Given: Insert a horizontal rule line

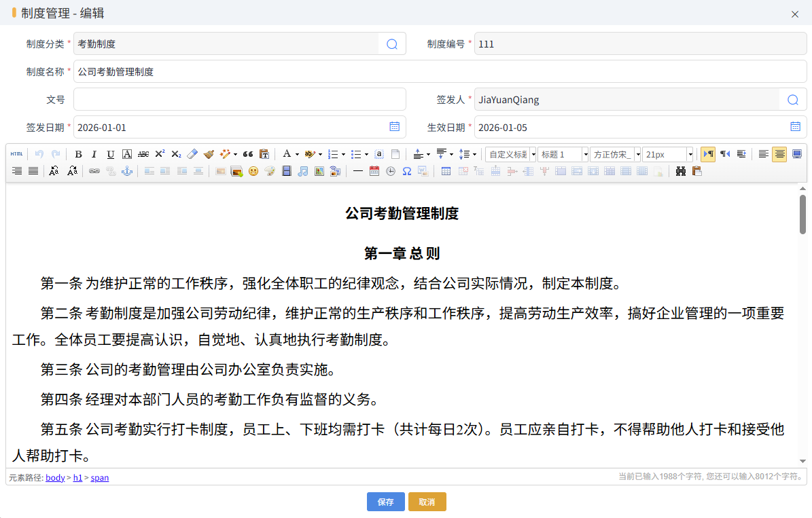Looking at the screenshot, I should click(x=358, y=171).
